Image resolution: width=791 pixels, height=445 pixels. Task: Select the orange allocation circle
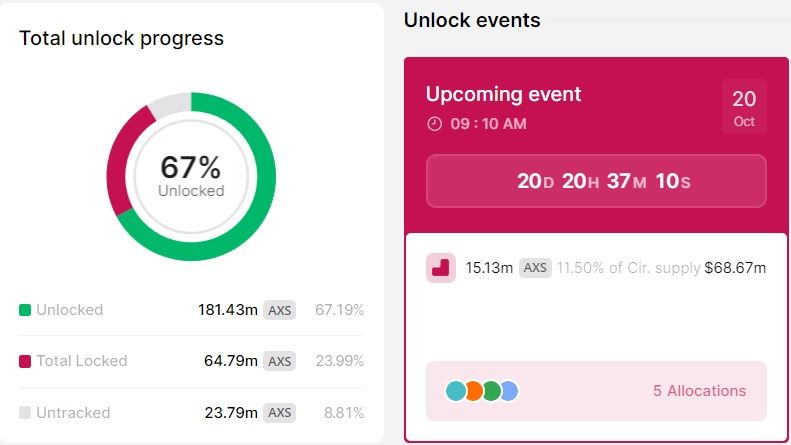[474, 391]
